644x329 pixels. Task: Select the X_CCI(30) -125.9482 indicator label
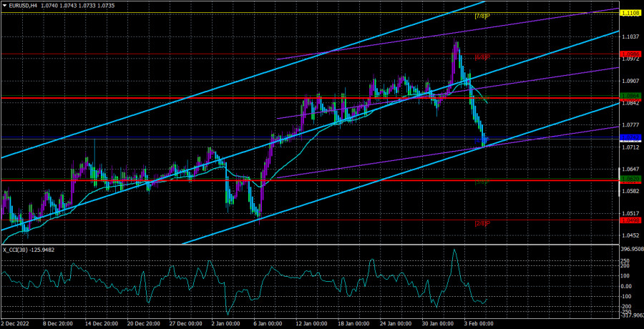(x=27, y=250)
